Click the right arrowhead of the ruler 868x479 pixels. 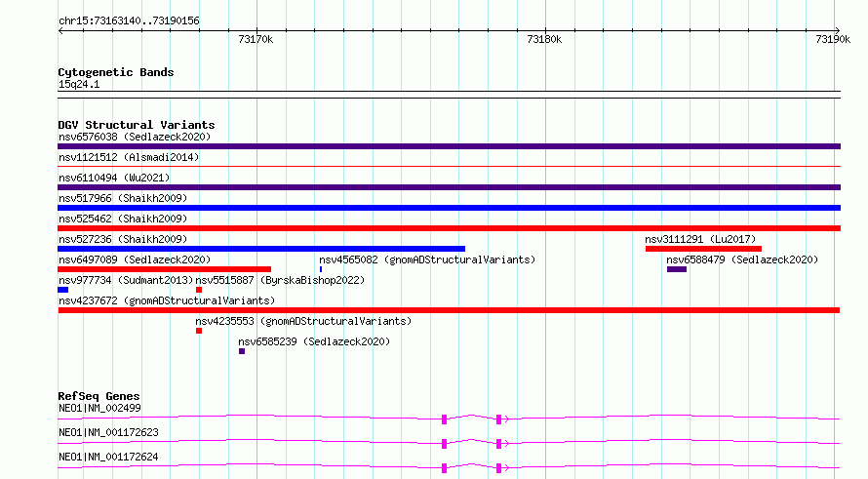[838, 31]
